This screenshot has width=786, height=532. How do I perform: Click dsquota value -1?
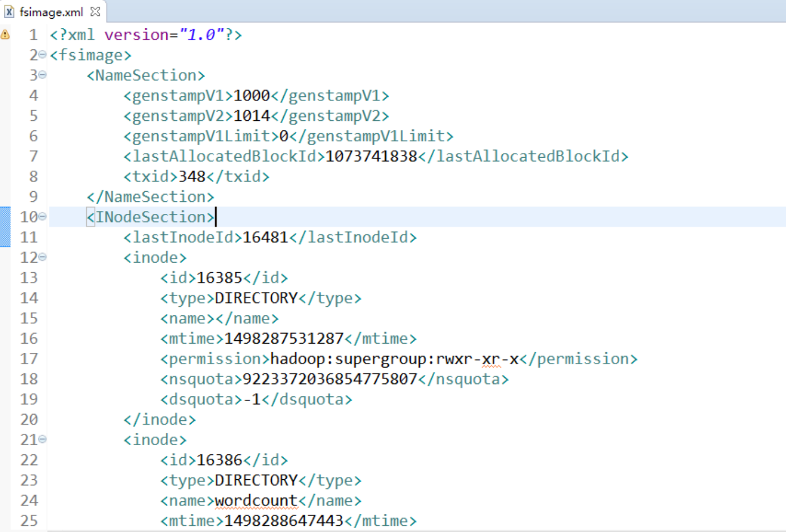tap(251, 399)
